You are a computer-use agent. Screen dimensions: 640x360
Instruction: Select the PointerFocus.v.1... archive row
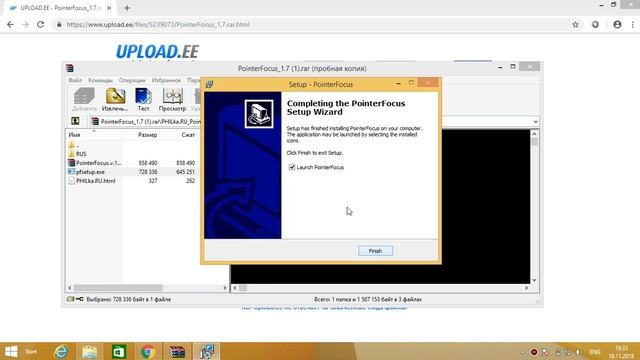pyautogui.click(x=133, y=163)
